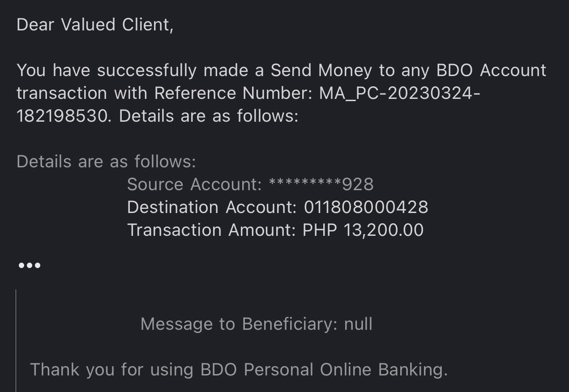Click destination account number 011808000428
This screenshot has width=569, height=392.
tap(366, 207)
